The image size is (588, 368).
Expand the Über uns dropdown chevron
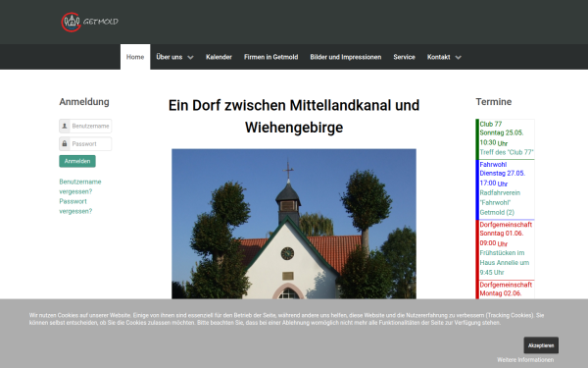[x=190, y=58]
